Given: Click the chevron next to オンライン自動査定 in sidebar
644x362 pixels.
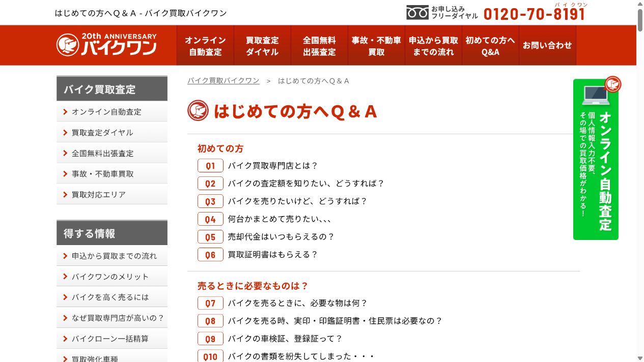Looking at the screenshot, I should 65,112.
